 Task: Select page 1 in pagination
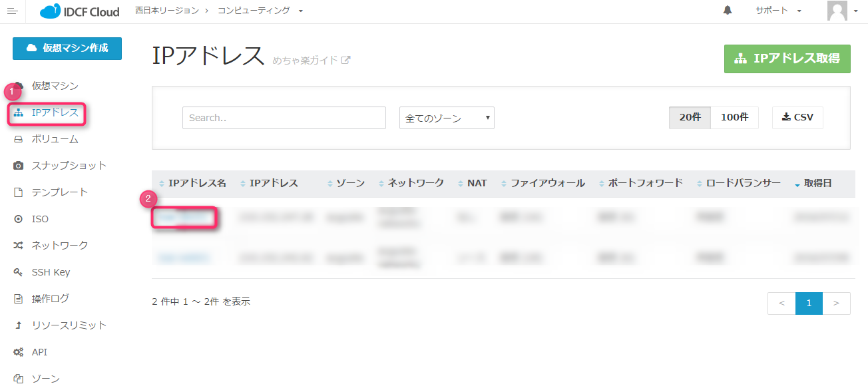click(x=809, y=303)
